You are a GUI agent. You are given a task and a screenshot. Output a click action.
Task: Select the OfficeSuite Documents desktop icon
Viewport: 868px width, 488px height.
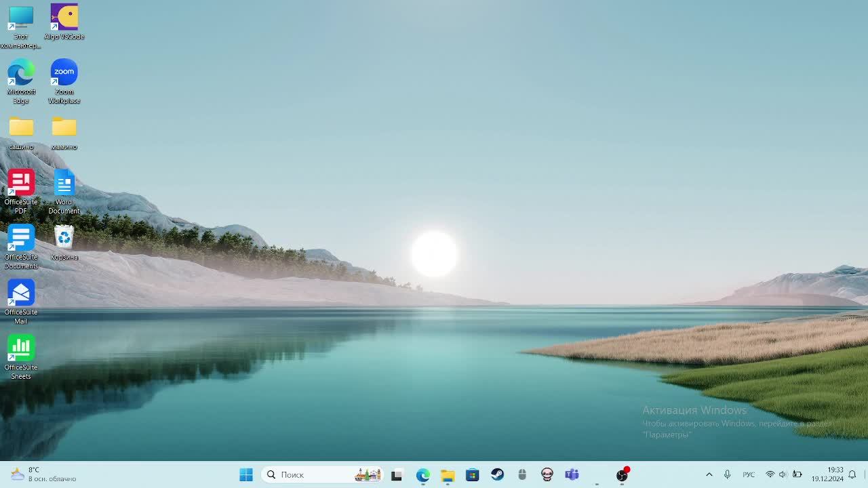pos(21,247)
